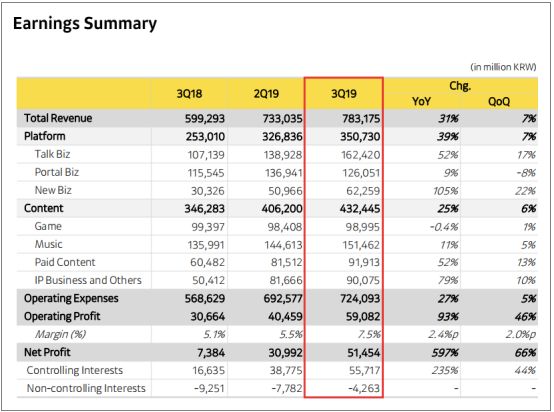Screen dimensions: 554x412
Task: Click the 2Q19 column header
Action: (266, 94)
